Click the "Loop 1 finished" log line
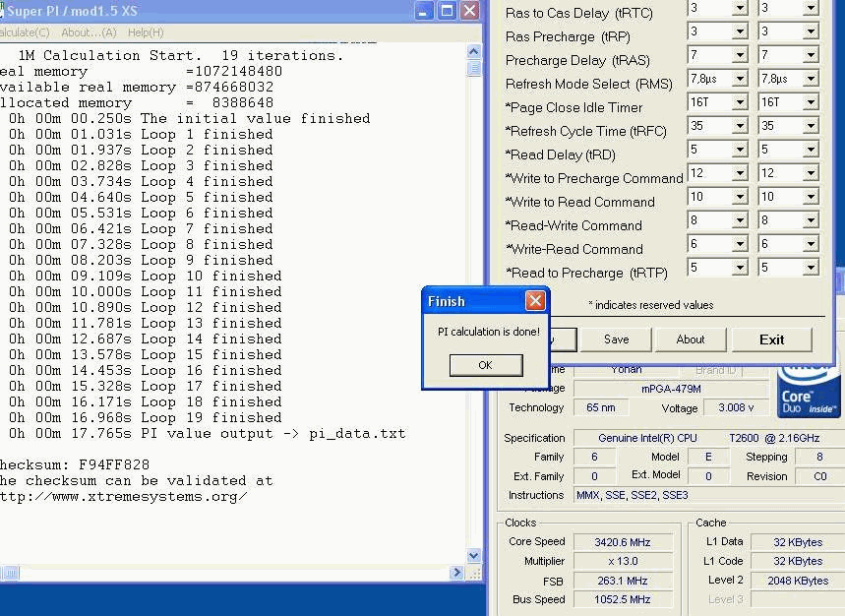The image size is (845, 616). (x=141, y=134)
